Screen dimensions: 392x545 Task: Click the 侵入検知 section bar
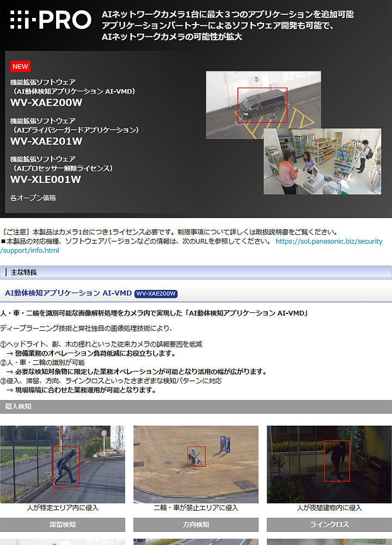(195, 407)
